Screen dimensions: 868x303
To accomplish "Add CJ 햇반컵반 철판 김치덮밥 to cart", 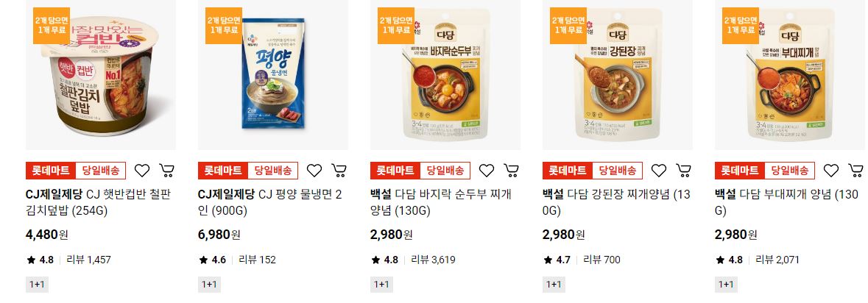I will tap(166, 171).
